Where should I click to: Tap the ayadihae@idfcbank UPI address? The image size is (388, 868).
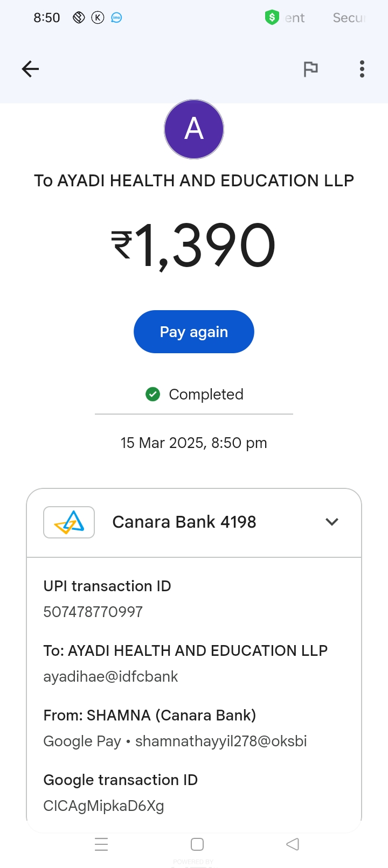tap(110, 676)
